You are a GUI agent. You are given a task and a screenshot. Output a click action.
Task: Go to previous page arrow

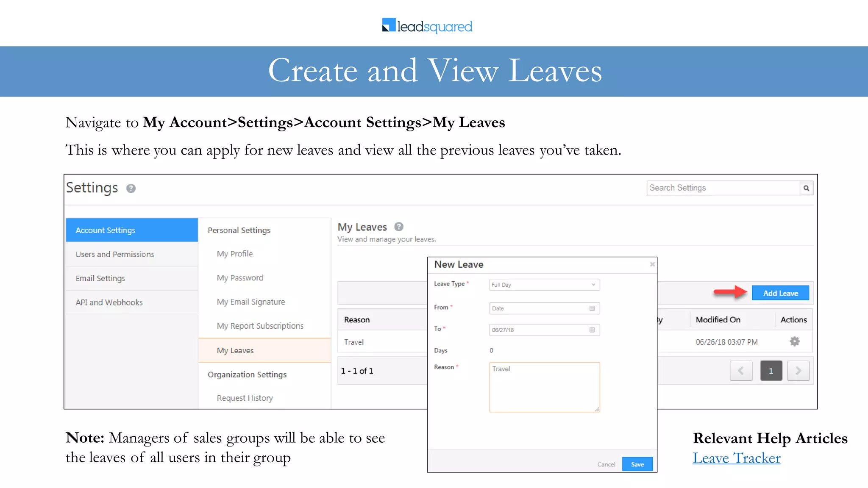[741, 371]
